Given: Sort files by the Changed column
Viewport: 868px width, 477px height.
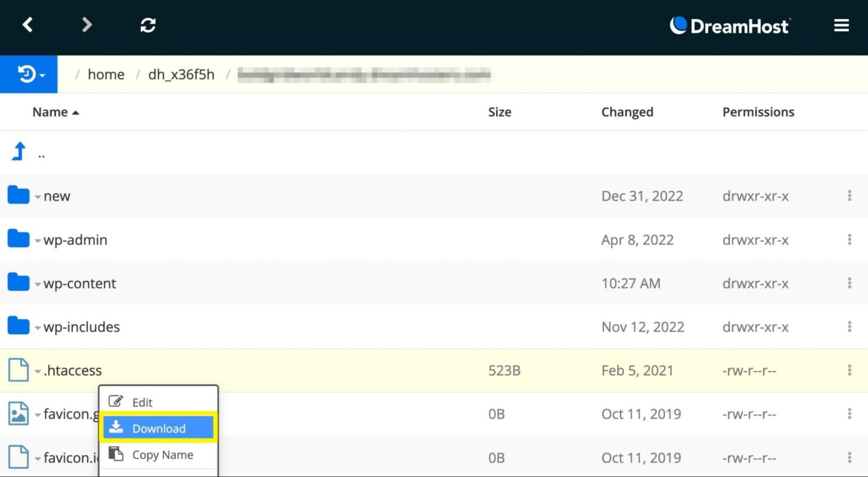Looking at the screenshot, I should click(627, 112).
